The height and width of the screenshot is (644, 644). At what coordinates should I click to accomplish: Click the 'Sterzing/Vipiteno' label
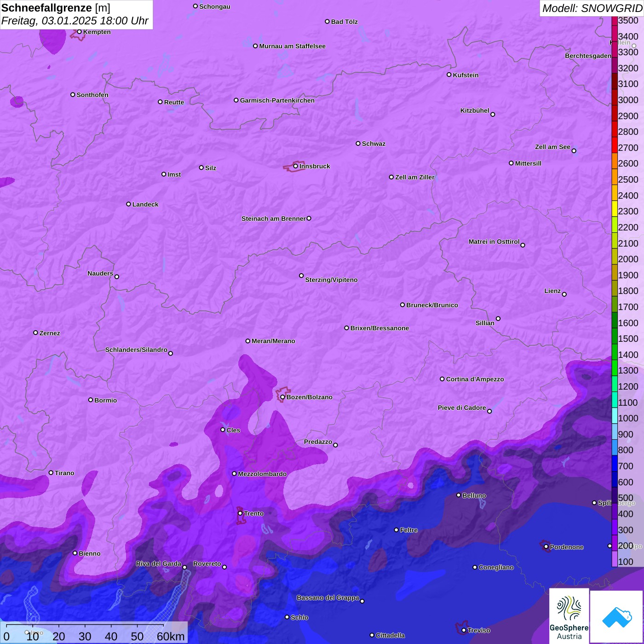point(331,280)
